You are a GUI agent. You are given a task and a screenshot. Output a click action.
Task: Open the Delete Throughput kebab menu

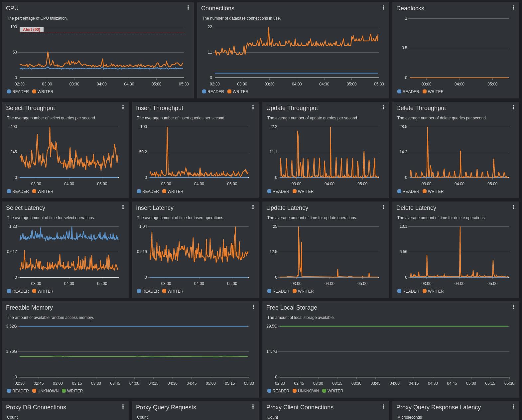[513, 107]
